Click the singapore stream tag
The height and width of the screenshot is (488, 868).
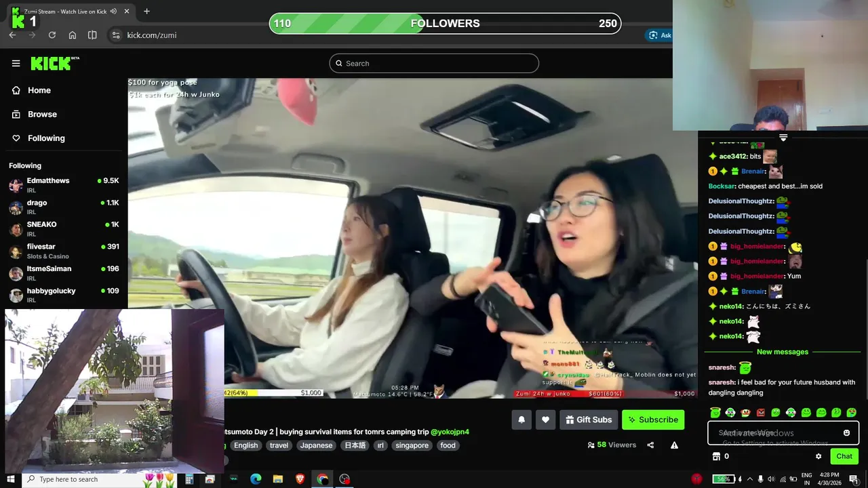pos(412,445)
